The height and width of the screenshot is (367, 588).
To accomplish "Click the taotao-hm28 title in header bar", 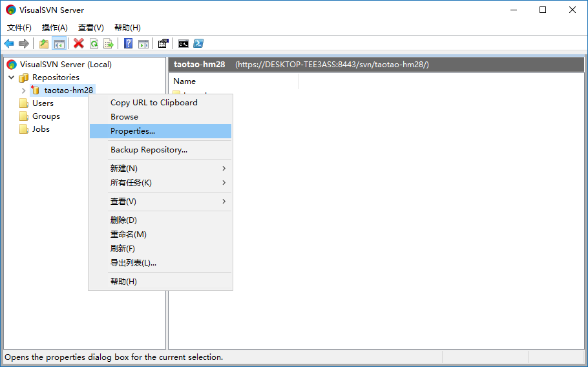I will (199, 65).
